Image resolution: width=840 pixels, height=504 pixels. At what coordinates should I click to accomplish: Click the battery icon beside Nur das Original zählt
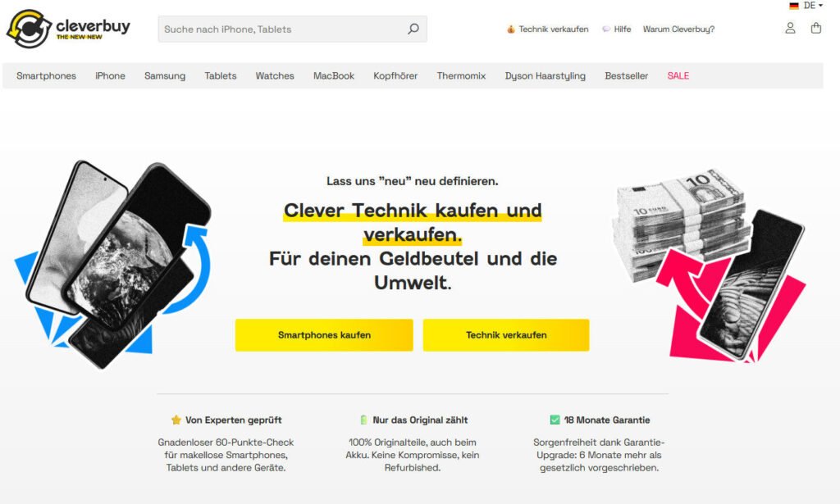click(363, 420)
